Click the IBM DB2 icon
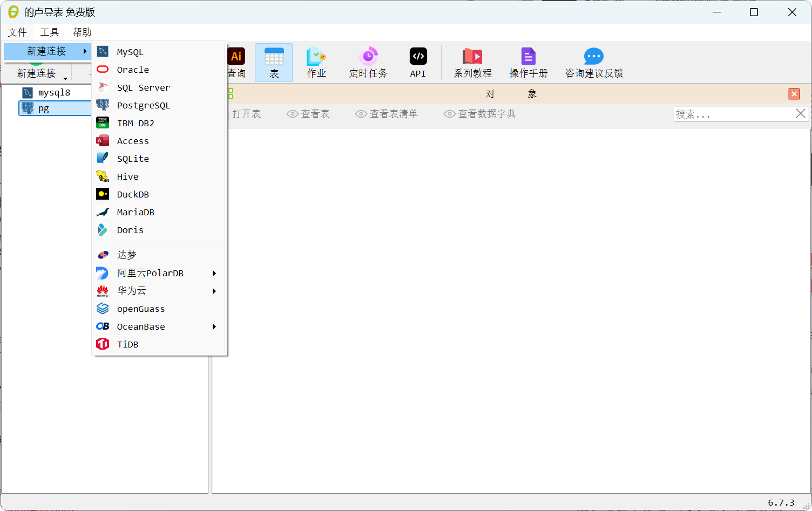The width and height of the screenshot is (812, 511). coord(103,122)
